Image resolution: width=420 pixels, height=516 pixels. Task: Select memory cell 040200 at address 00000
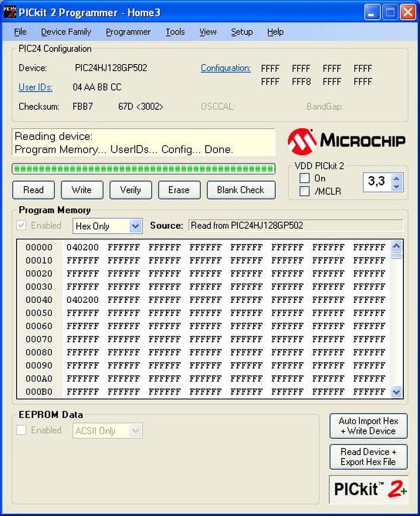click(83, 247)
